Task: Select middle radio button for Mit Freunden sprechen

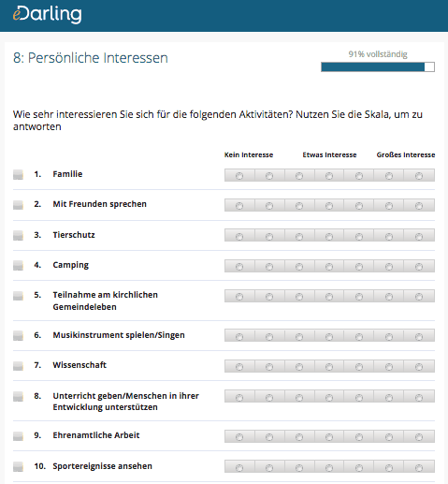Action: coord(329,206)
